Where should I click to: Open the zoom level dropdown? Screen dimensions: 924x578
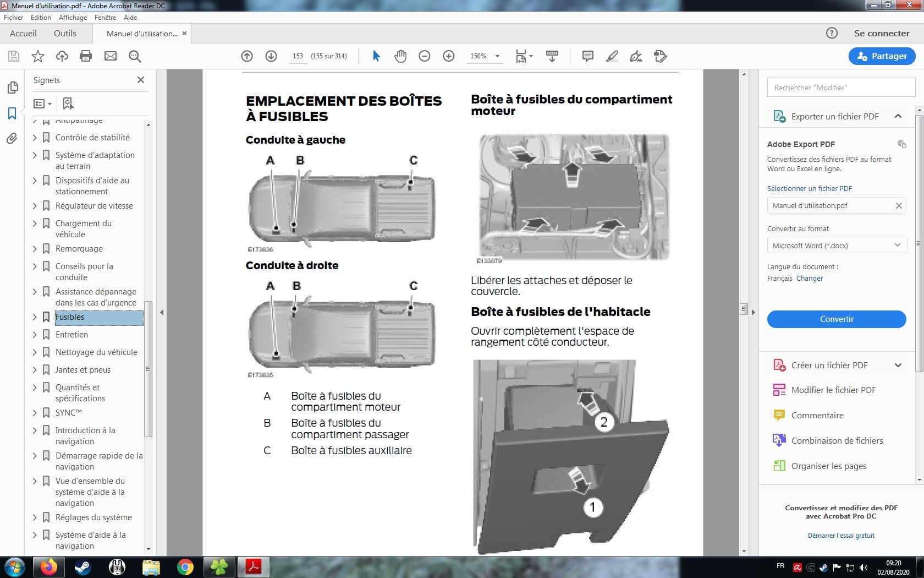point(497,56)
